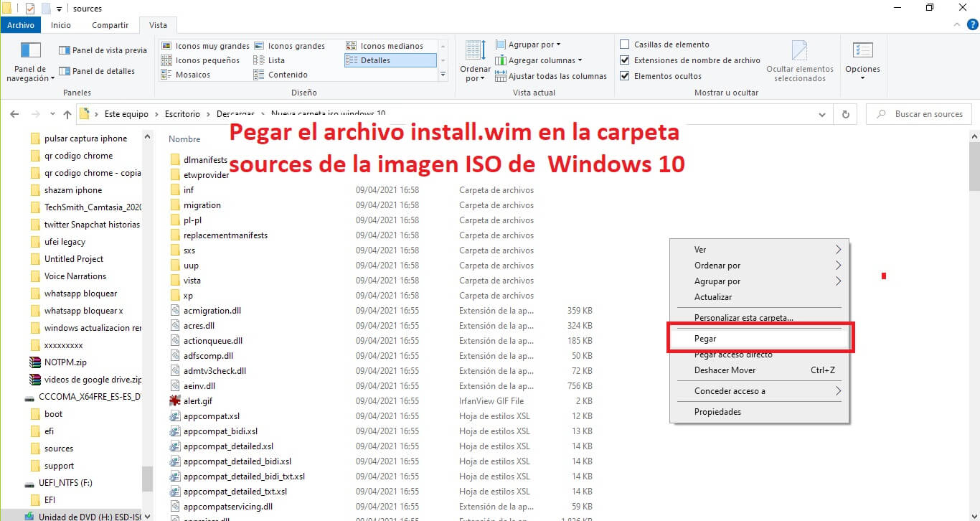Open Ordenar por context submenu
The image size is (980, 521).
(x=760, y=266)
